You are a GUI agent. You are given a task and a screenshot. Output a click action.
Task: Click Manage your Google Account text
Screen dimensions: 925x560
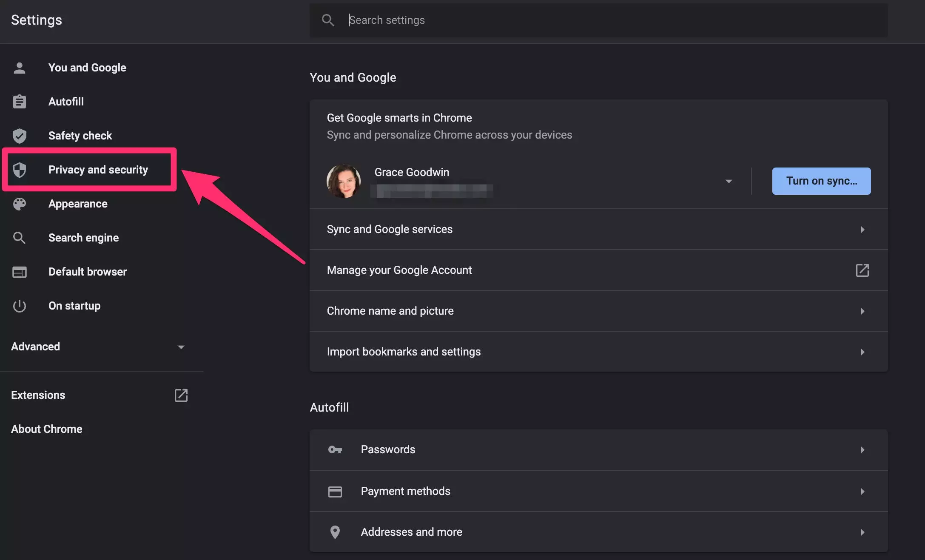coord(399,270)
